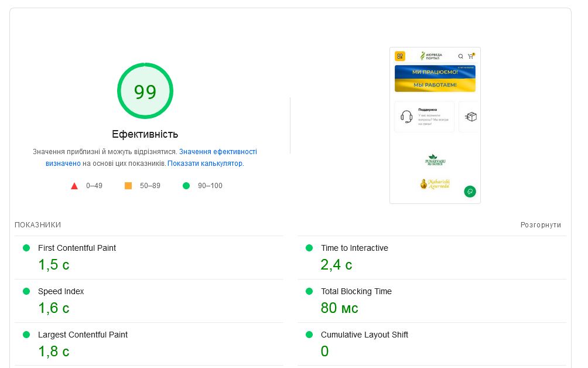
Task: Click green status dot beside Cumulative Layout Shift
Action: click(x=309, y=335)
